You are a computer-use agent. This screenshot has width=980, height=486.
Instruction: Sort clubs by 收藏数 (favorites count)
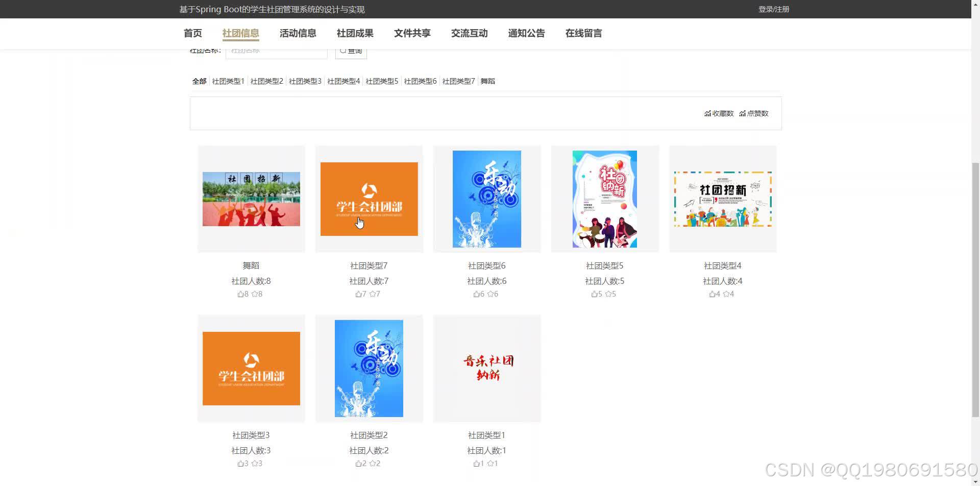718,113
